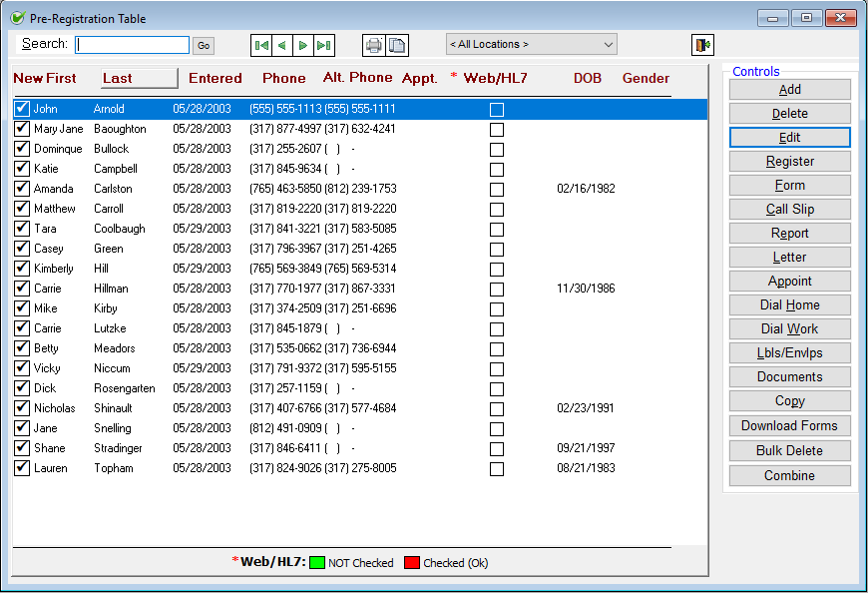Screen dimensions: 868x593
Task: Toggle Web/HL7 checkbox for Amanda Carlston
Action: [x=497, y=189]
